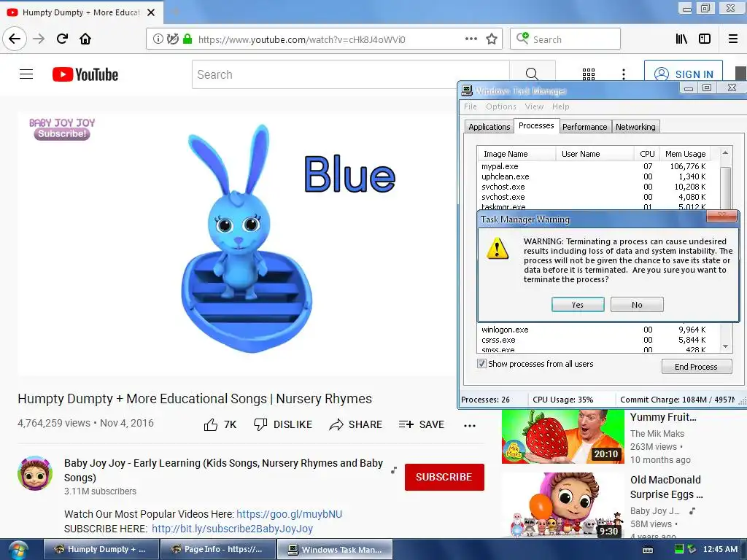
Task: Select the Processes tab
Action: [536, 125]
